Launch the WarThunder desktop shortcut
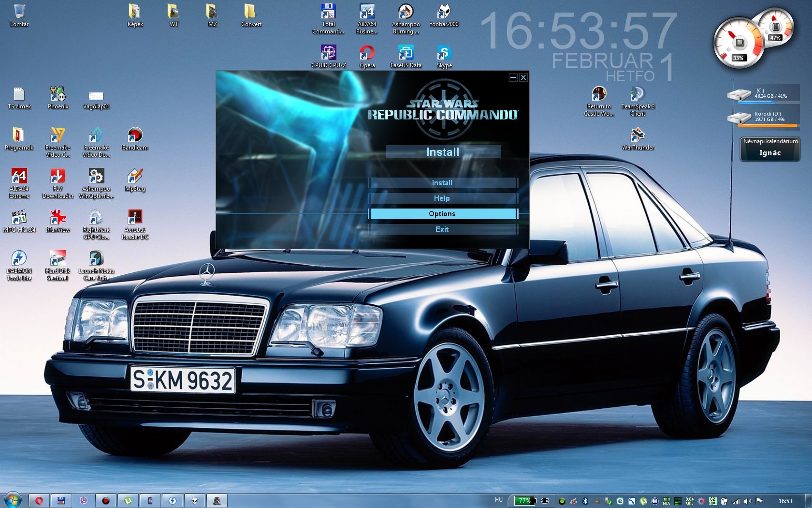The height and width of the screenshot is (508, 812). (638, 139)
